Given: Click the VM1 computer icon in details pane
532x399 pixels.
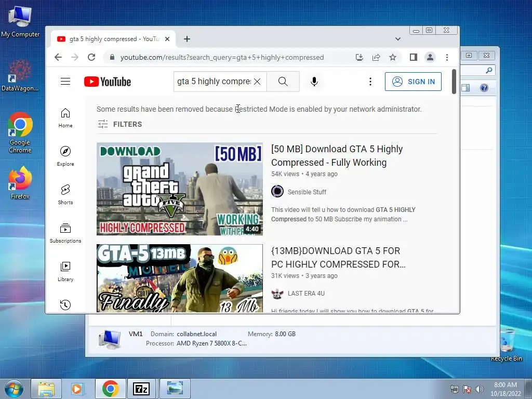Looking at the screenshot, I should (x=110, y=339).
